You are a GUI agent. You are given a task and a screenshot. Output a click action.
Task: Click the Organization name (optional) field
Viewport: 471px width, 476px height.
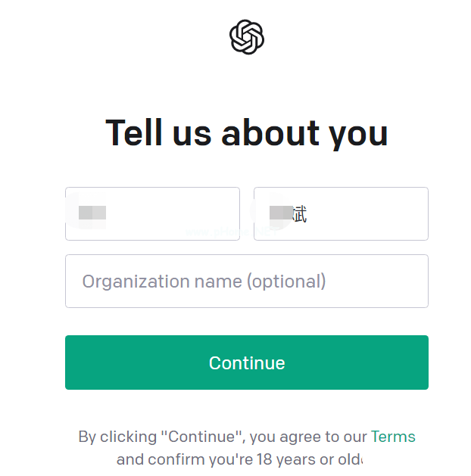[x=247, y=281]
